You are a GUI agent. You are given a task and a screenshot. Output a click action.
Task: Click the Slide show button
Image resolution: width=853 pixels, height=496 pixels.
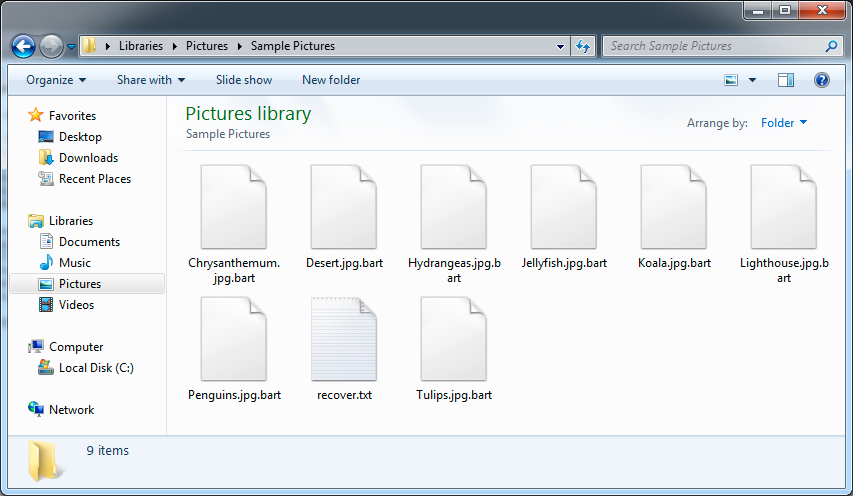[x=244, y=80]
